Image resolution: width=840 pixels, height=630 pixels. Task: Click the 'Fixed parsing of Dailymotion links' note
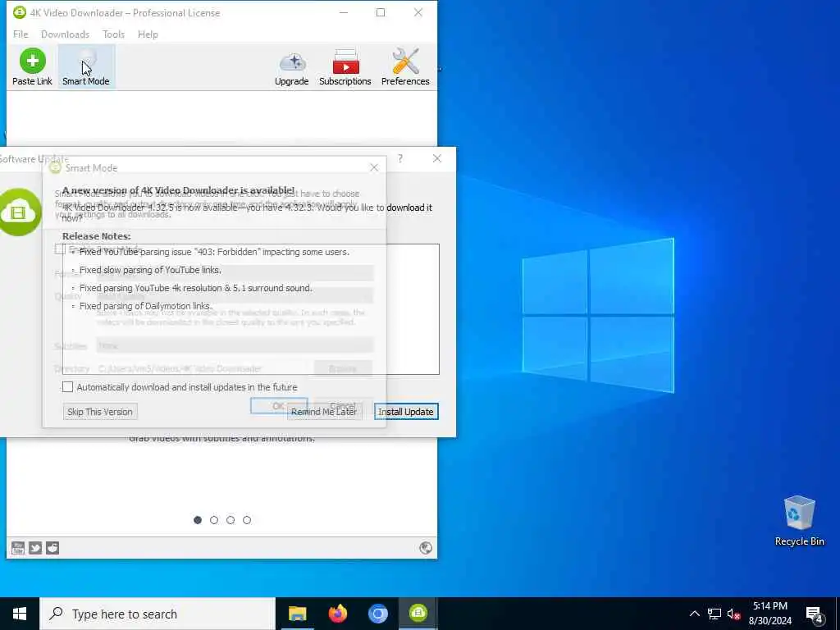click(145, 306)
